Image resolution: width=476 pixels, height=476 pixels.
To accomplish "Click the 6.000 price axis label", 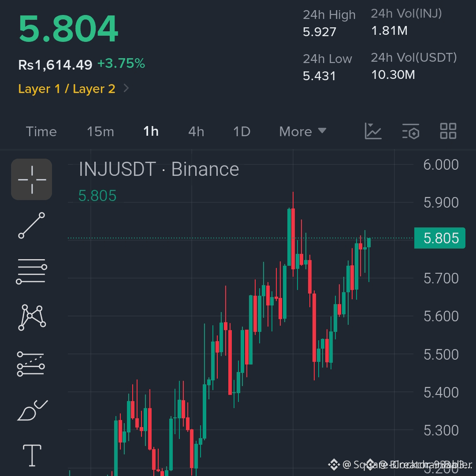I will [441, 165].
